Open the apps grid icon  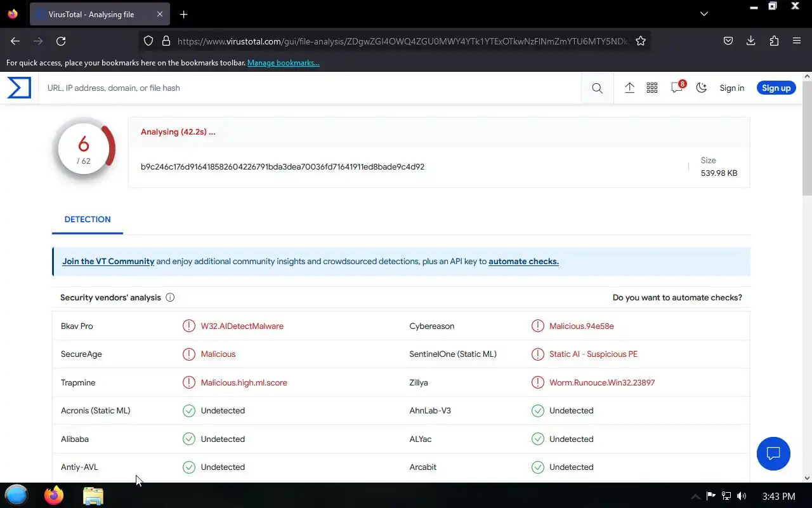click(x=652, y=88)
